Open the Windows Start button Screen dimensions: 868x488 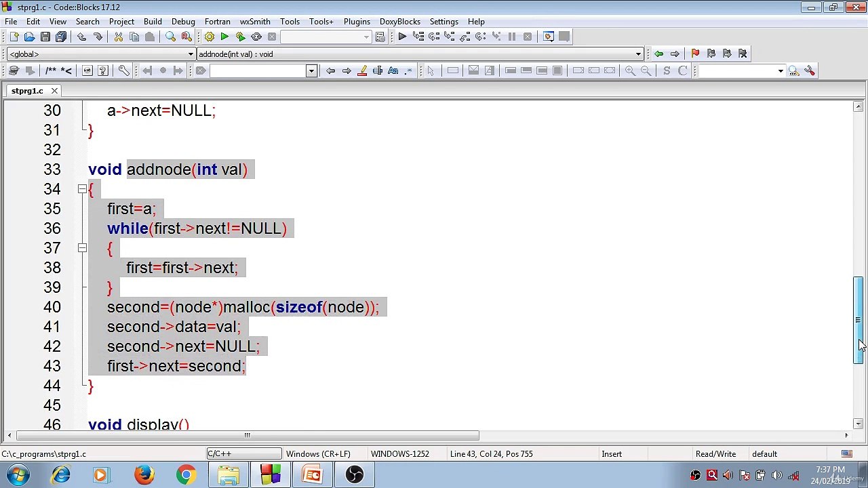(x=18, y=475)
